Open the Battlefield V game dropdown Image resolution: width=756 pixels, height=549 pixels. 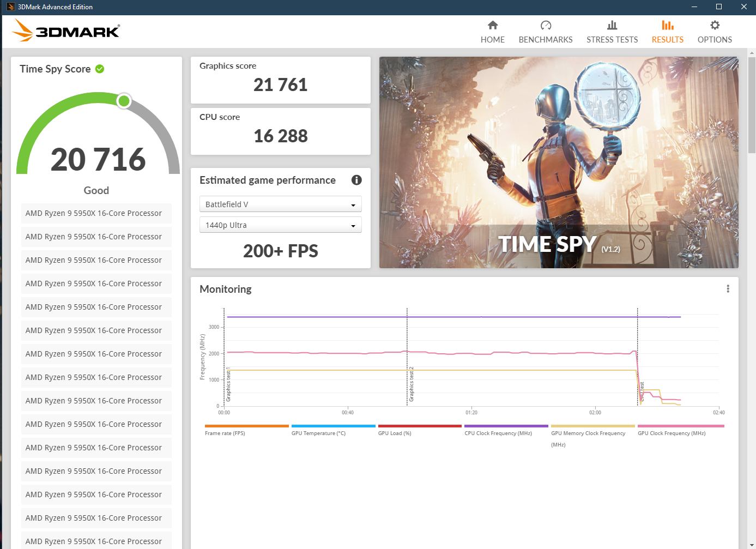pos(280,204)
